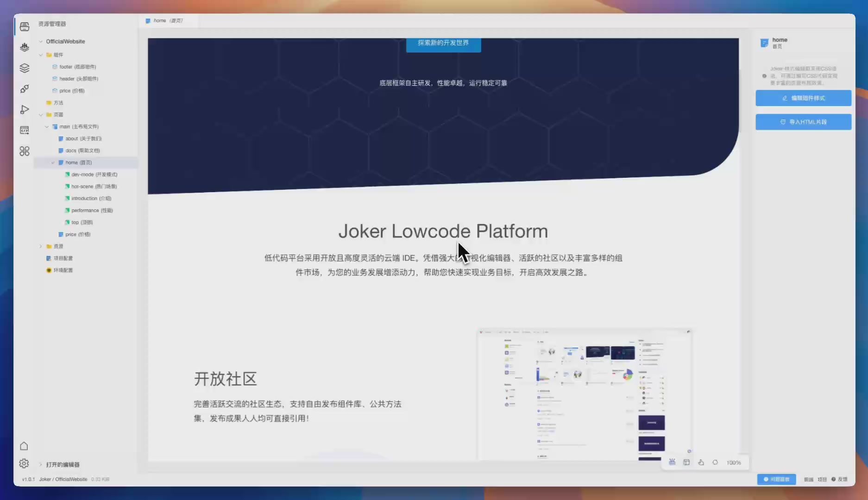Viewport: 868px width, 500px height.
Task: Click the 编辑组件样式 button
Action: click(x=803, y=98)
